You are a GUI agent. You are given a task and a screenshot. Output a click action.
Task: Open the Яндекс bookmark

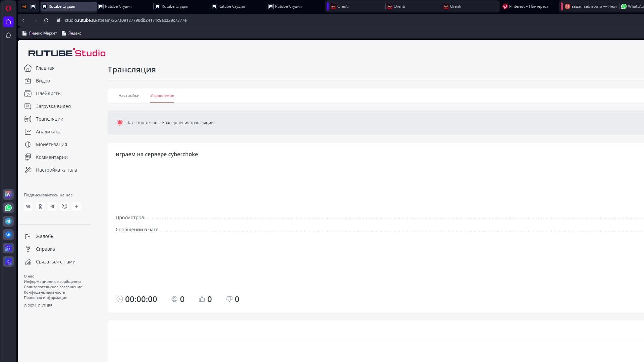click(x=71, y=33)
